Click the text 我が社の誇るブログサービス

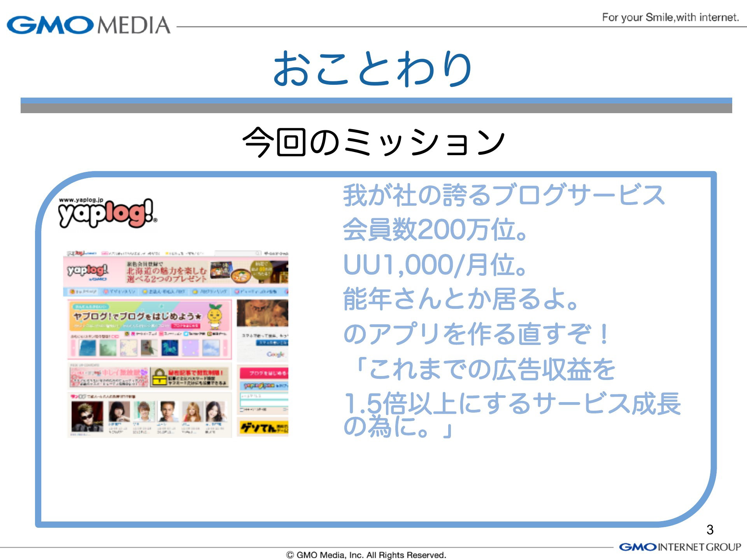504,195
